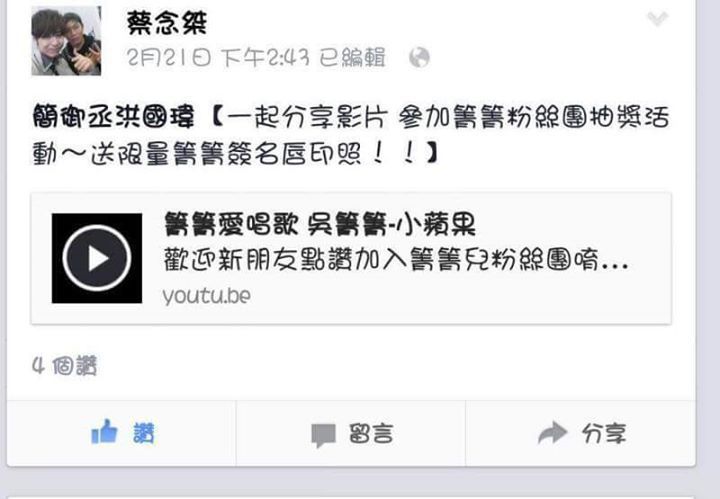Click the thumbs-up Like icon
The width and height of the screenshot is (720, 499).
[x=105, y=432]
